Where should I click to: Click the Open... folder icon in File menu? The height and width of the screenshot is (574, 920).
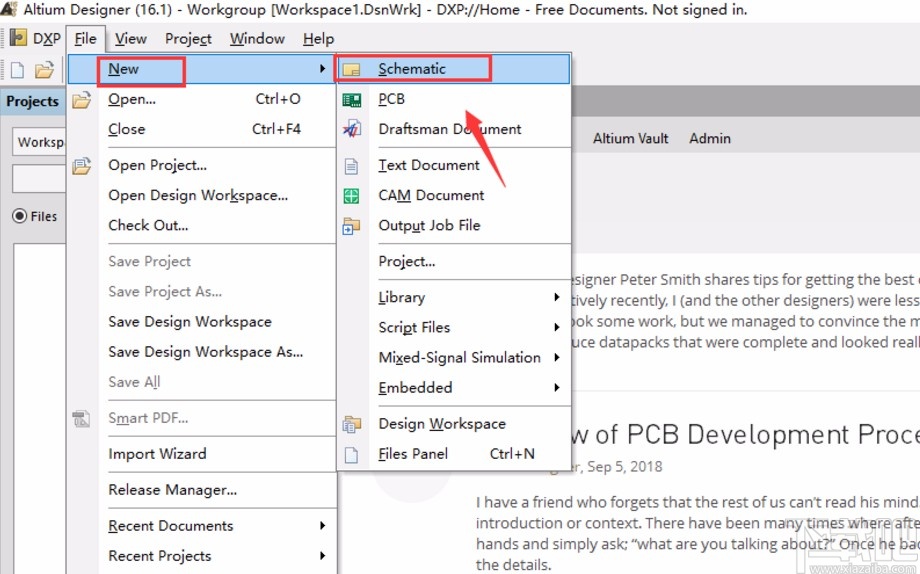click(x=82, y=99)
